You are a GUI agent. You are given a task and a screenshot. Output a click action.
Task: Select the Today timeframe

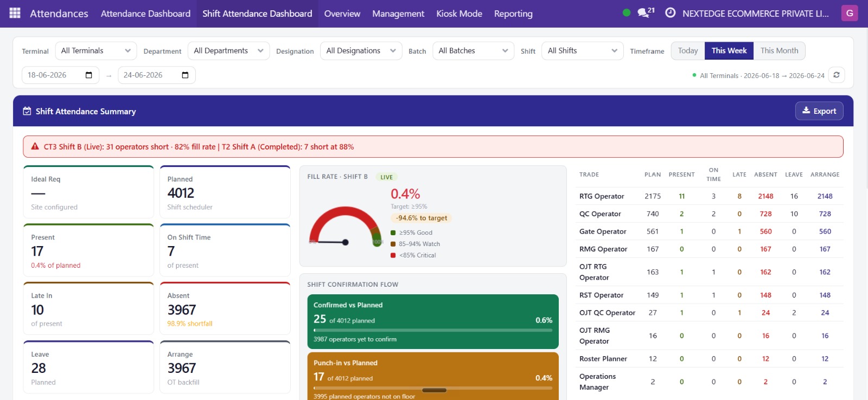pyautogui.click(x=688, y=51)
